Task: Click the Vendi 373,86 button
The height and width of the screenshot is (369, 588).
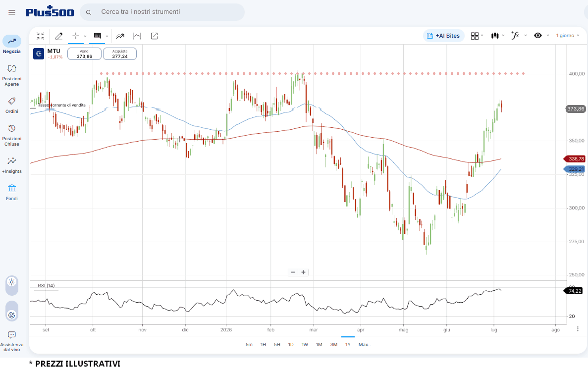Action: point(84,53)
